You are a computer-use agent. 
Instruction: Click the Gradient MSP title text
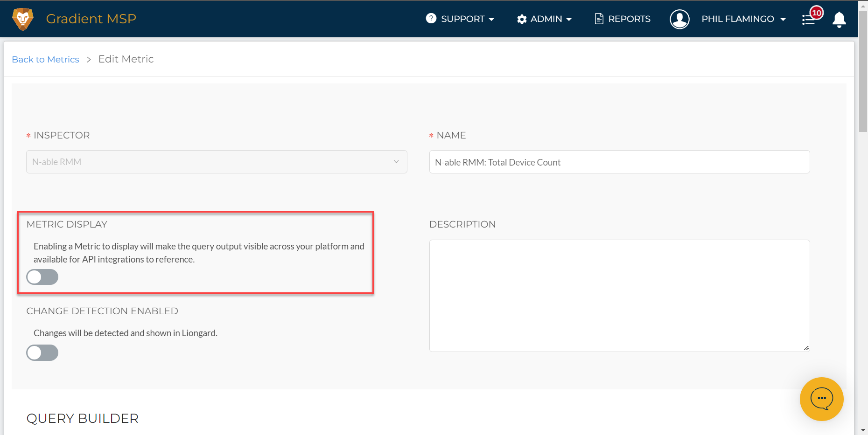[91, 19]
